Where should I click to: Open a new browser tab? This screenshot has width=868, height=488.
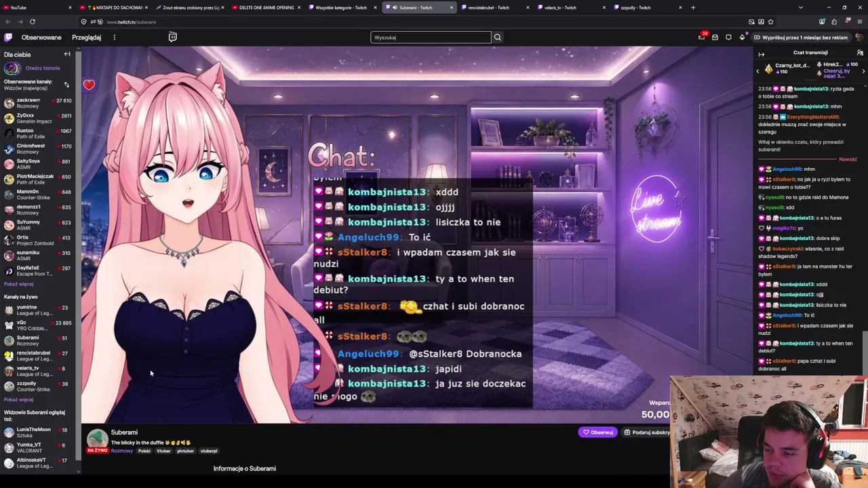pyautogui.click(x=693, y=7)
